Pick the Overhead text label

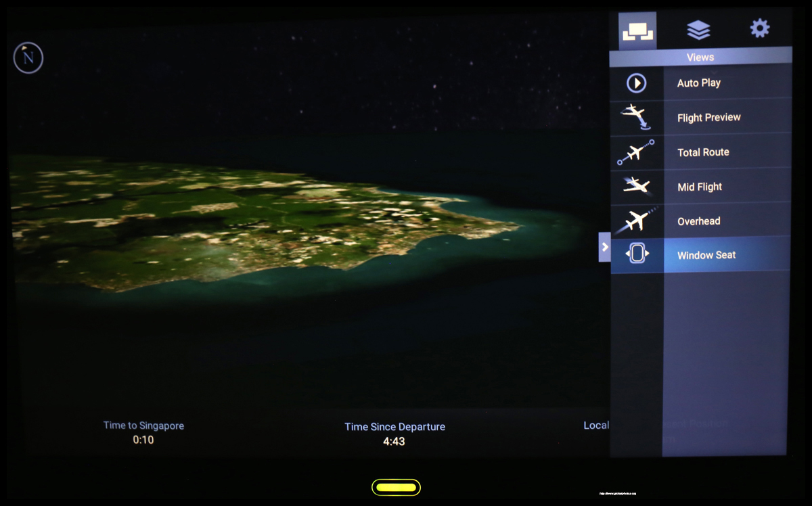click(698, 221)
